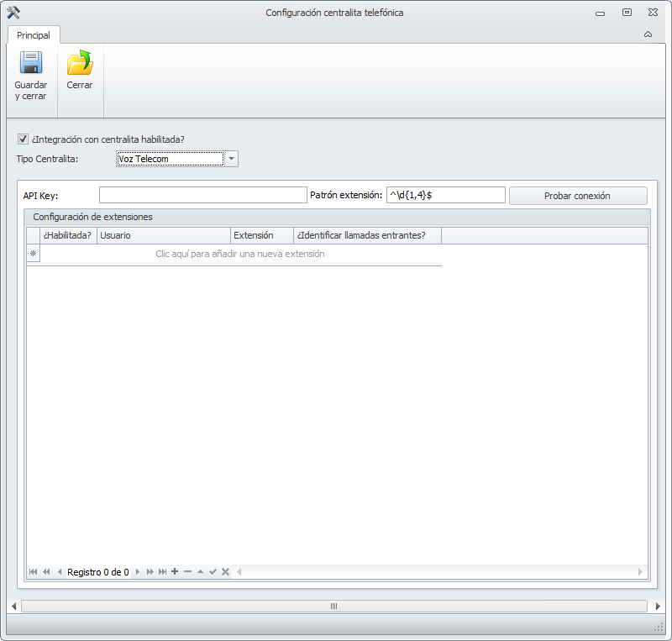Image resolution: width=672 pixels, height=641 pixels.
Task: Click grid scrollbar left arrow
Action: pyautogui.click(x=239, y=571)
